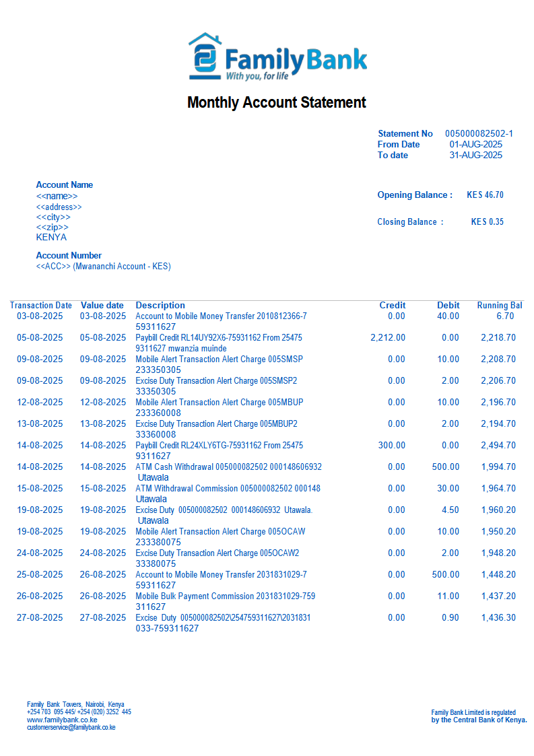Viewport: 534px width, 756px height.
Task: Click the Running Bal column header
Action: 500,305
